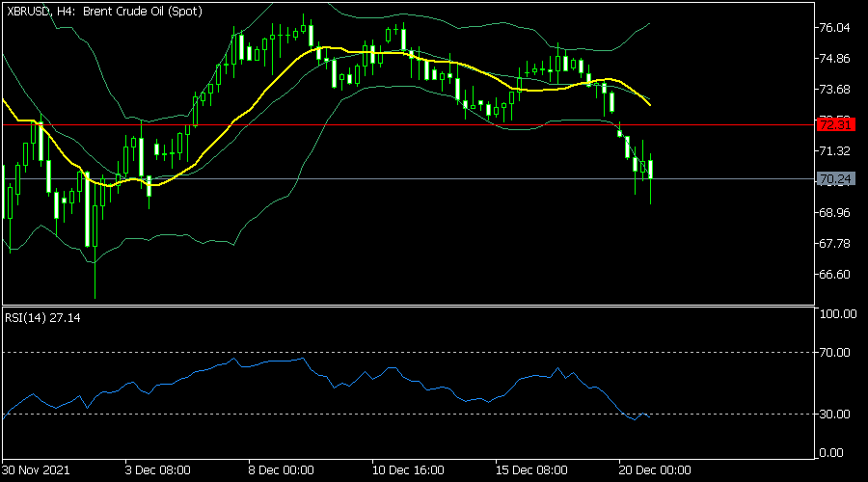
Task: Click the 30 Nov 2021 date label
Action: click(x=36, y=470)
